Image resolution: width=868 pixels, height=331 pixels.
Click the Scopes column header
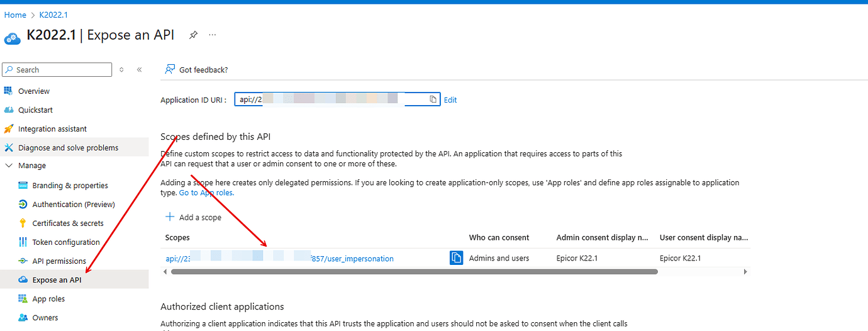tap(177, 238)
